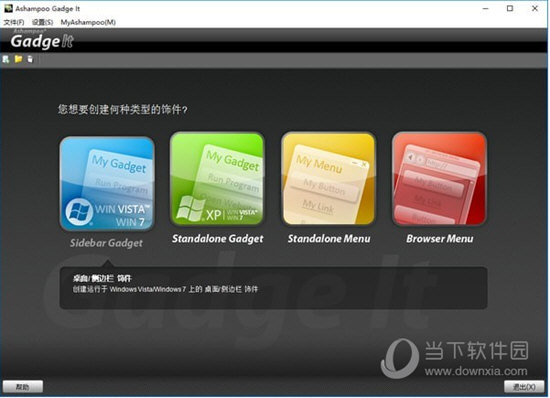Open the MyAshampoo(M) menu
This screenshot has height=398, width=550.
(x=88, y=22)
